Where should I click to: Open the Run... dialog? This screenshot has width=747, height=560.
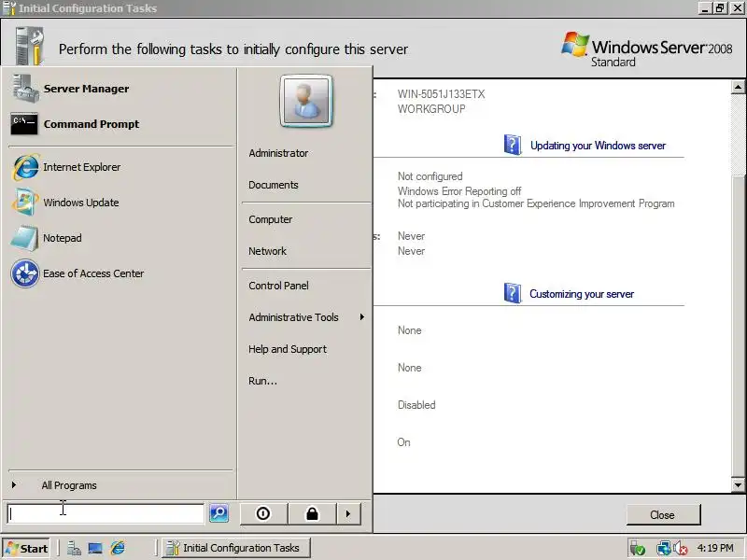[x=262, y=381]
